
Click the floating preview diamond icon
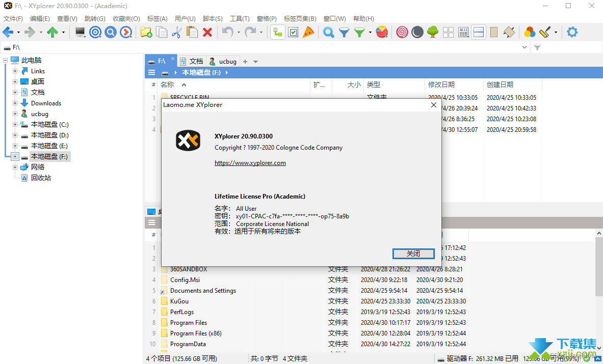(x=509, y=32)
